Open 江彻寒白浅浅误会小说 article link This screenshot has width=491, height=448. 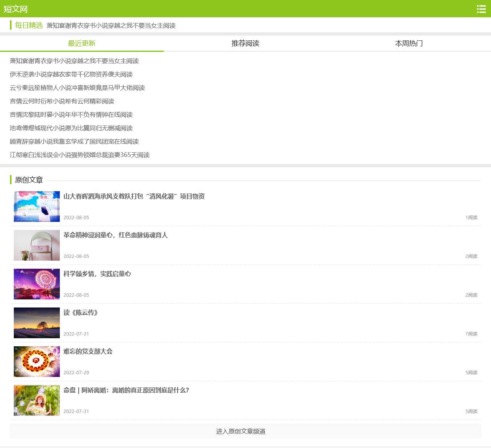(x=80, y=155)
